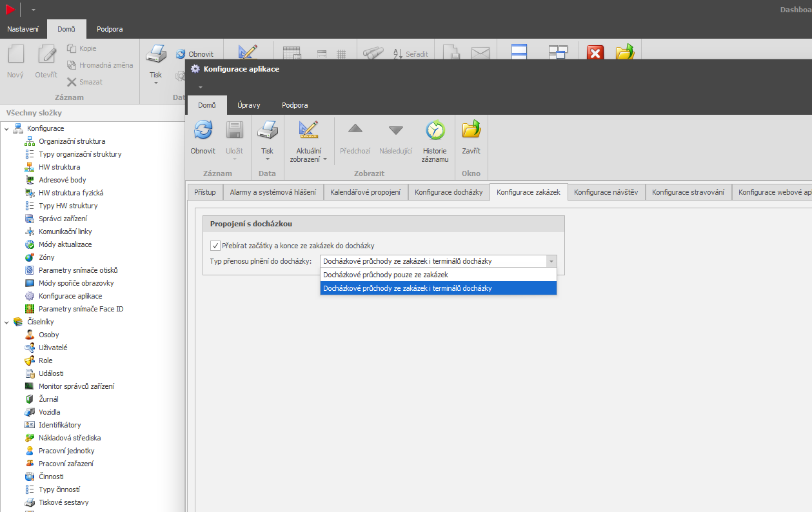Open Žurnál tree item
The width and height of the screenshot is (812, 512).
coord(48,399)
